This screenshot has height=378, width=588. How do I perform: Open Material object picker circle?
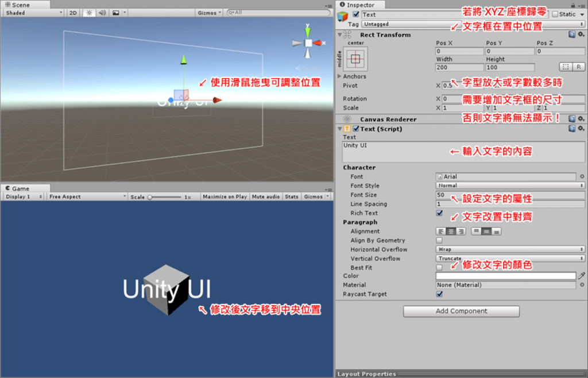coord(582,285)
